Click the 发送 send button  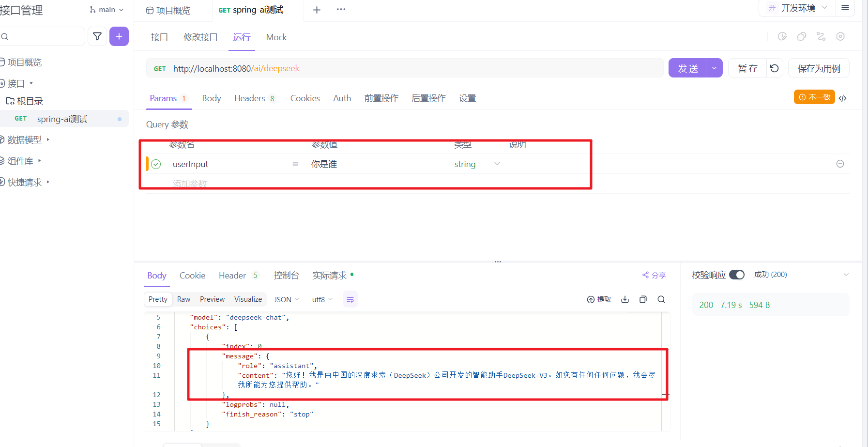(687, 68)
